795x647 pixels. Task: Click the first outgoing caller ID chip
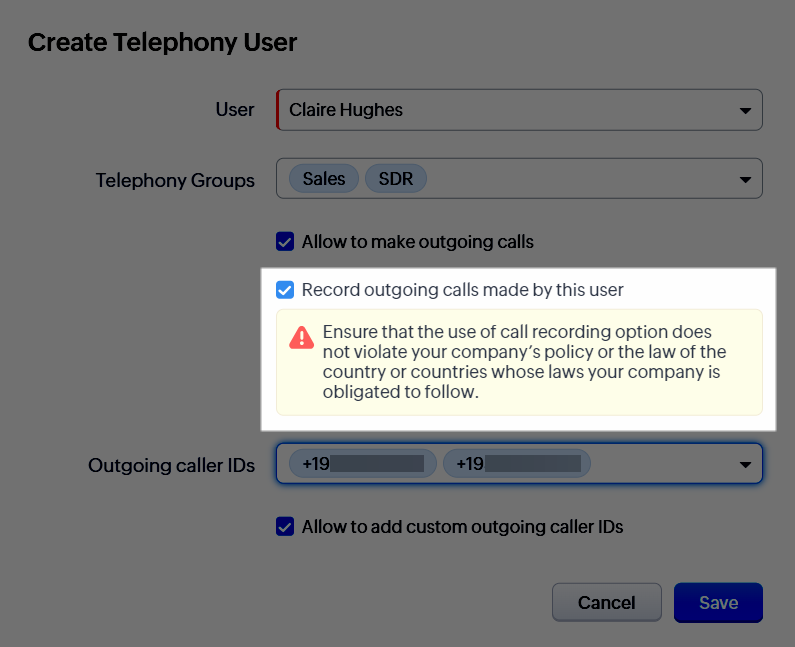(363, 464)
